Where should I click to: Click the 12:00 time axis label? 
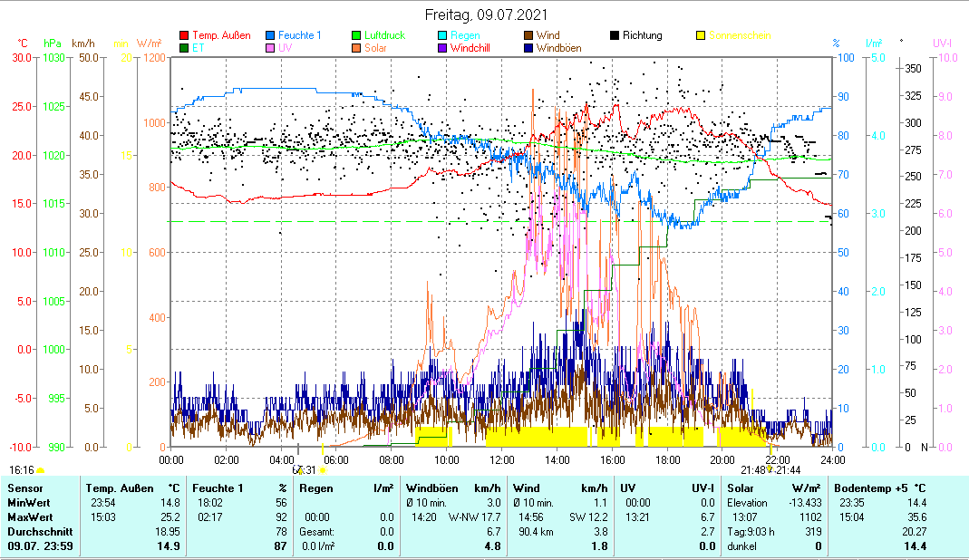click(501, 459)
